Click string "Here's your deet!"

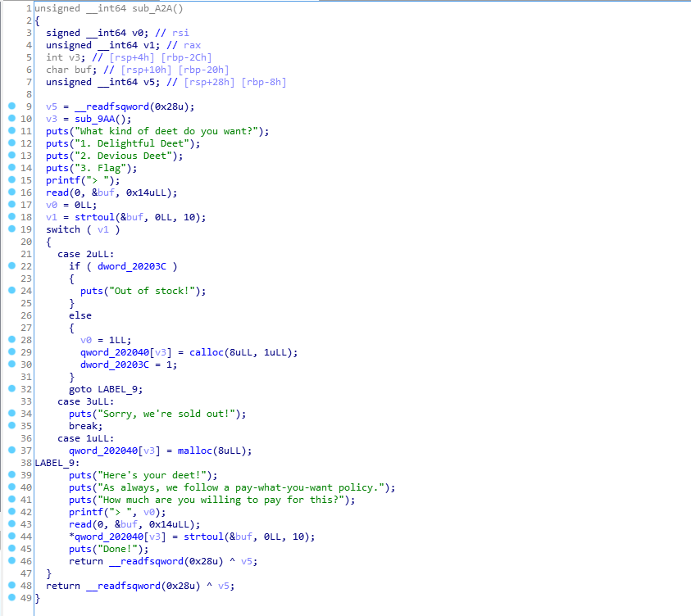[x=152, y=475]
